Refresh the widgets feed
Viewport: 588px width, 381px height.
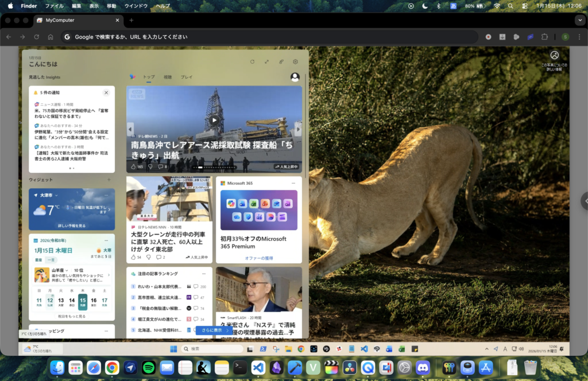pos(252,61)
